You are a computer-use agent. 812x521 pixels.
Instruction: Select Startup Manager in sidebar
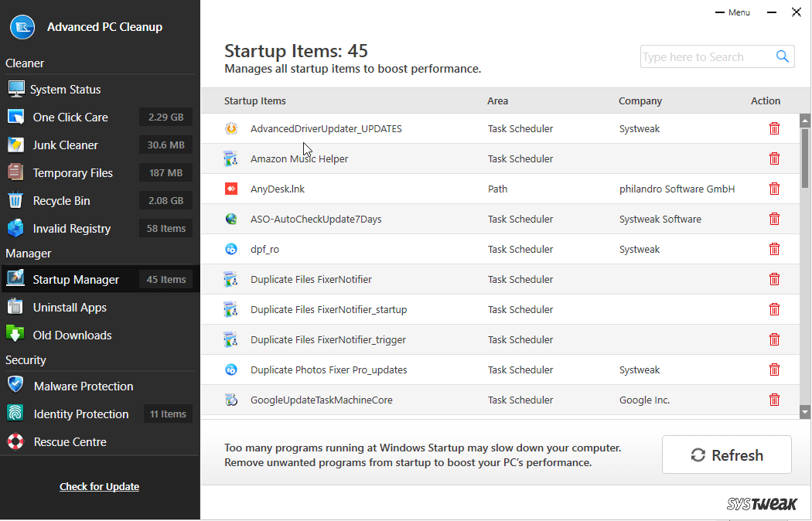(76, 280)
